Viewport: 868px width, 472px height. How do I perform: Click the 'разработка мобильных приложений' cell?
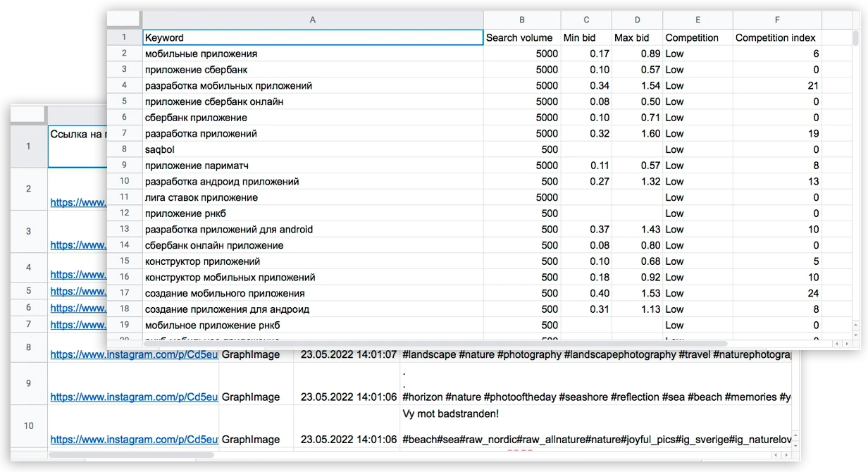click(x=313, y=86)
